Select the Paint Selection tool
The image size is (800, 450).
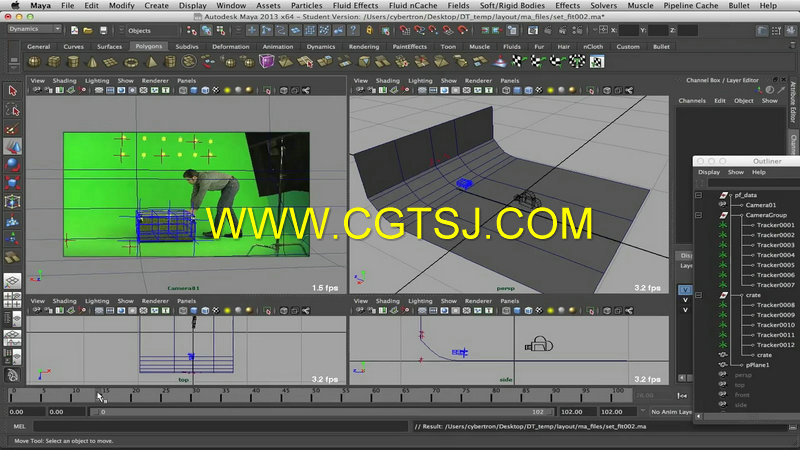(13, 129)
